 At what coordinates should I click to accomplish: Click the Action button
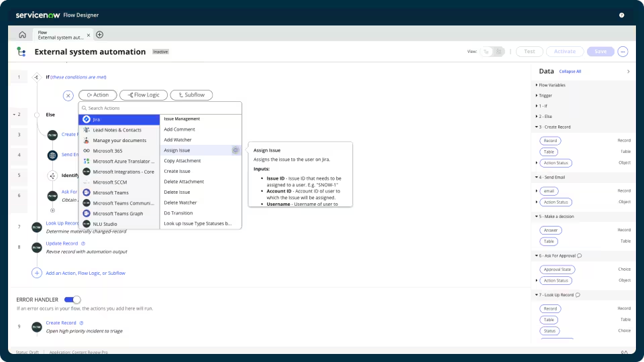pos(98,95)
